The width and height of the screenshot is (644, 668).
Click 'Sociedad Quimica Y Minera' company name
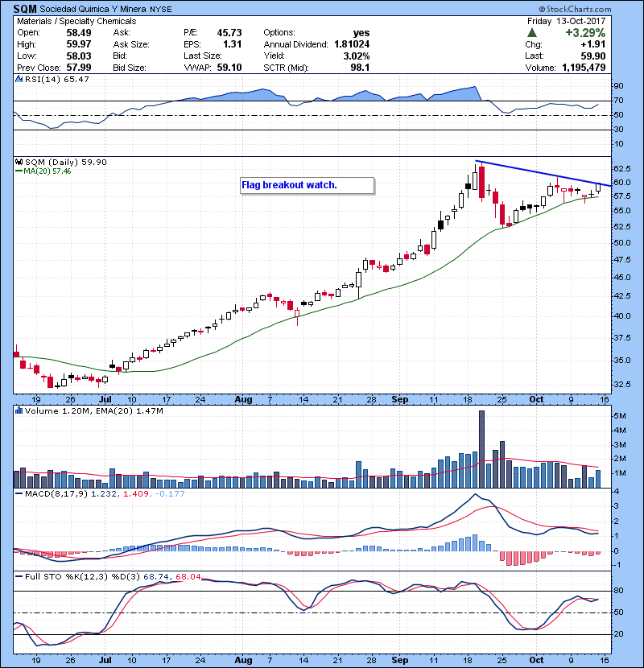point(93,9)
